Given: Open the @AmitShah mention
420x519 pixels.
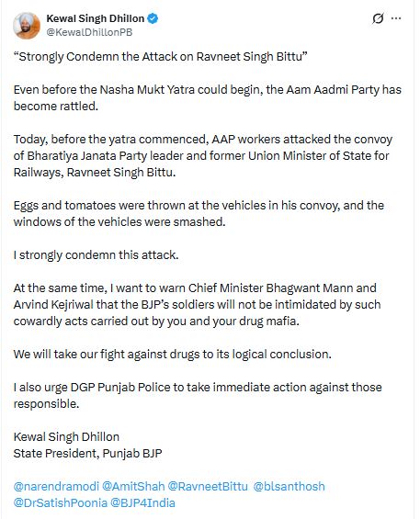Looking at the screenshot, I should (x=133, y=486).
